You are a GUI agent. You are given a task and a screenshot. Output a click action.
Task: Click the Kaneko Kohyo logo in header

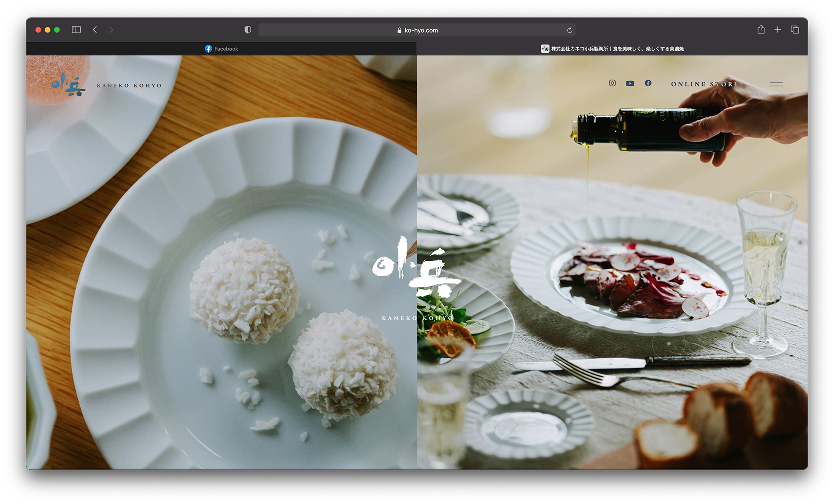[68, 85]
